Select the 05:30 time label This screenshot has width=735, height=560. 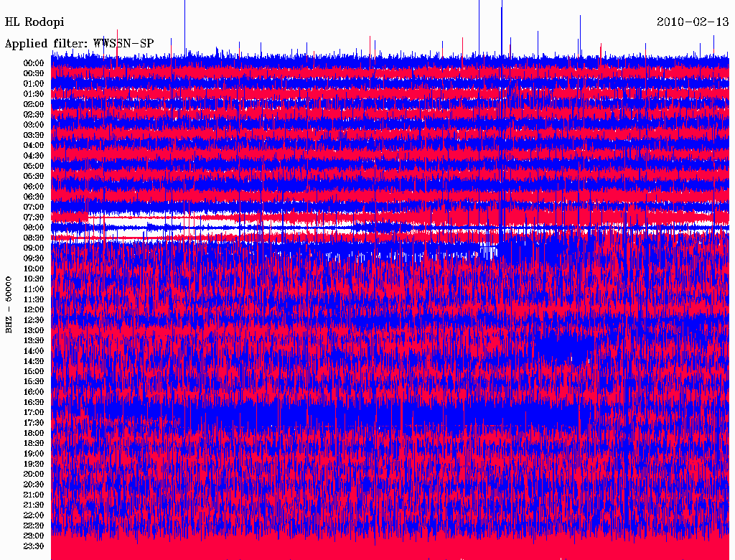[34, 177]
